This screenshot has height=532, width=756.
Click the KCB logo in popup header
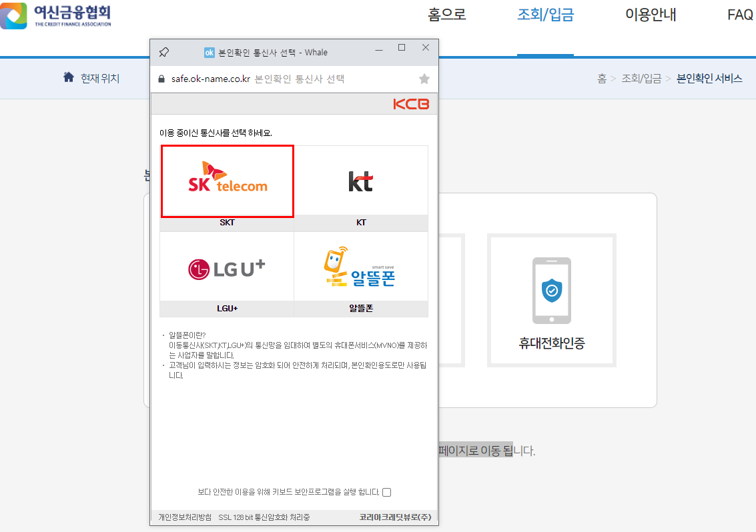coord(411,104)
